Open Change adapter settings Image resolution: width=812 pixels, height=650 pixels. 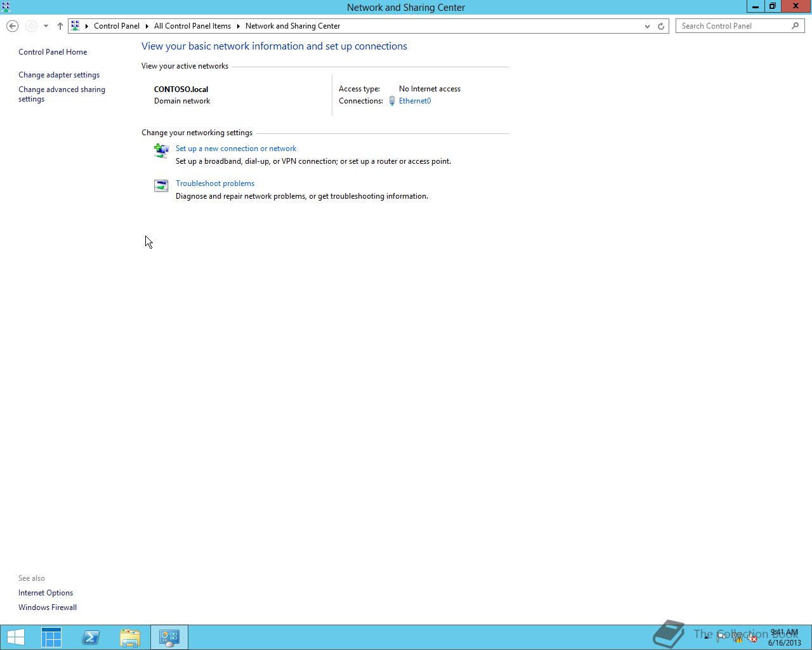point(59,75)
